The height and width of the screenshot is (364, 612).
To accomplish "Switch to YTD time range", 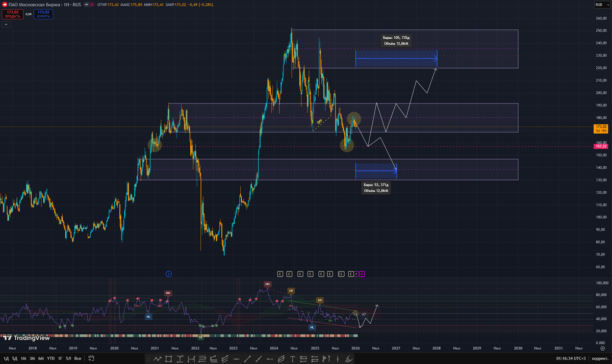I will point(51,358).
